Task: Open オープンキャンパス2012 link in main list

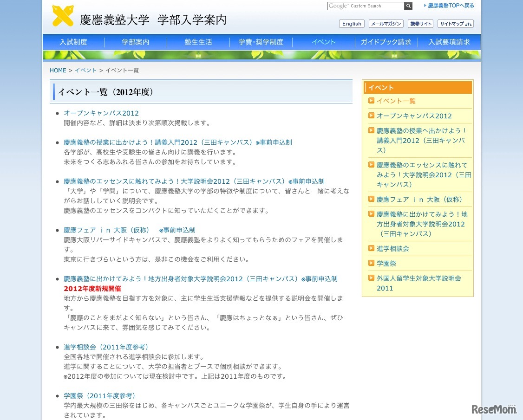Action: (x=101, y=113)
